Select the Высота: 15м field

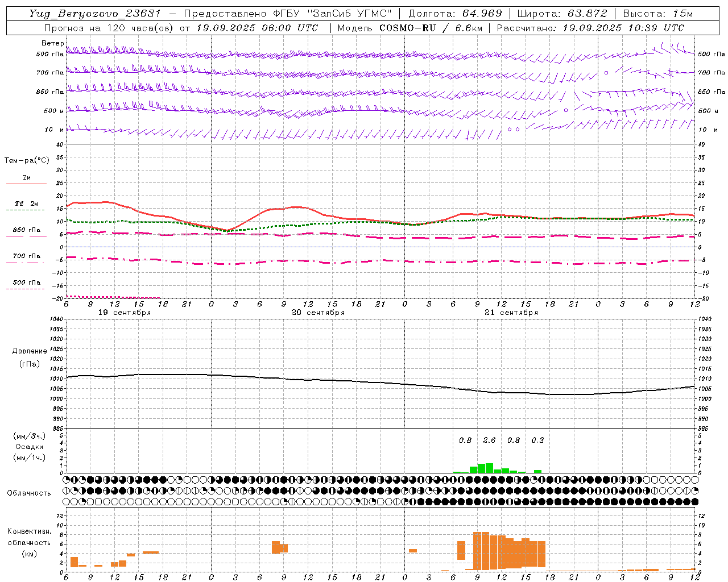click(x=658, y=14)
